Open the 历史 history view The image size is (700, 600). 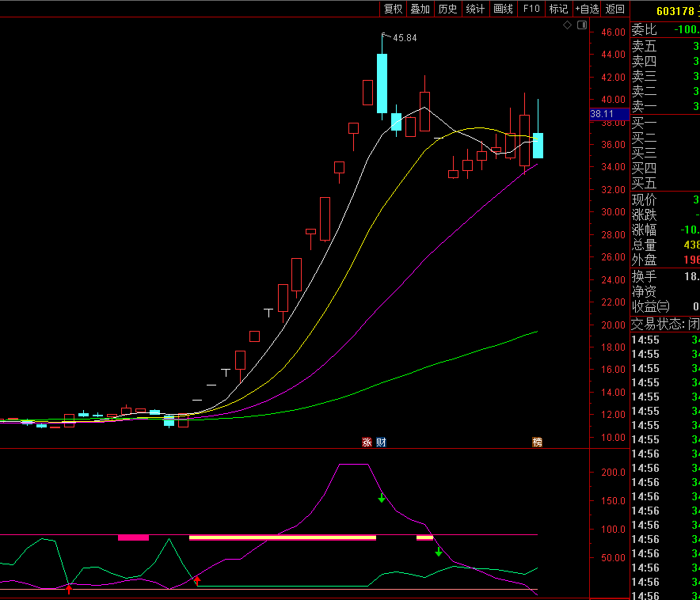pos(447,9)
